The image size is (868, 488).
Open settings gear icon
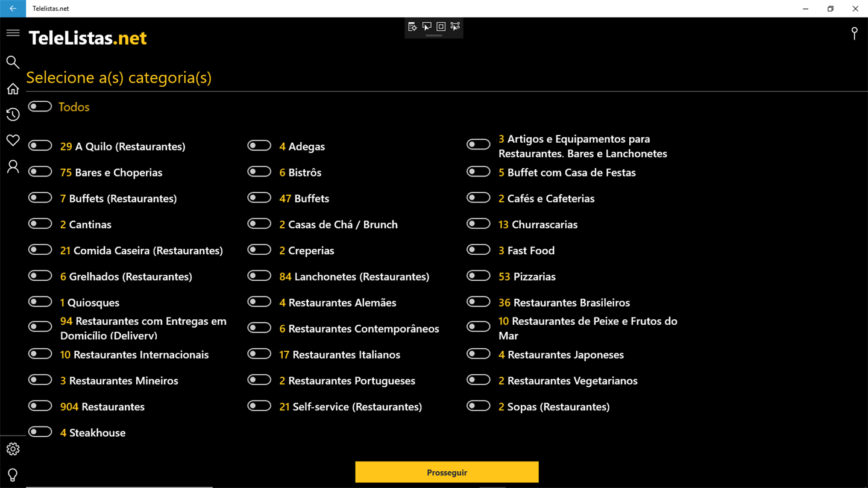click(x=13, y=449)
